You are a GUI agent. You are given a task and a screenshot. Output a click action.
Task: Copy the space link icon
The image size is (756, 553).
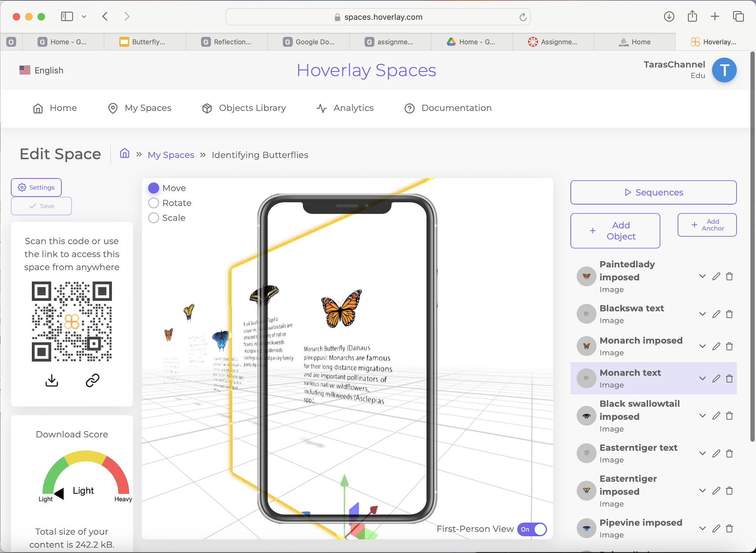pos(93,380)
